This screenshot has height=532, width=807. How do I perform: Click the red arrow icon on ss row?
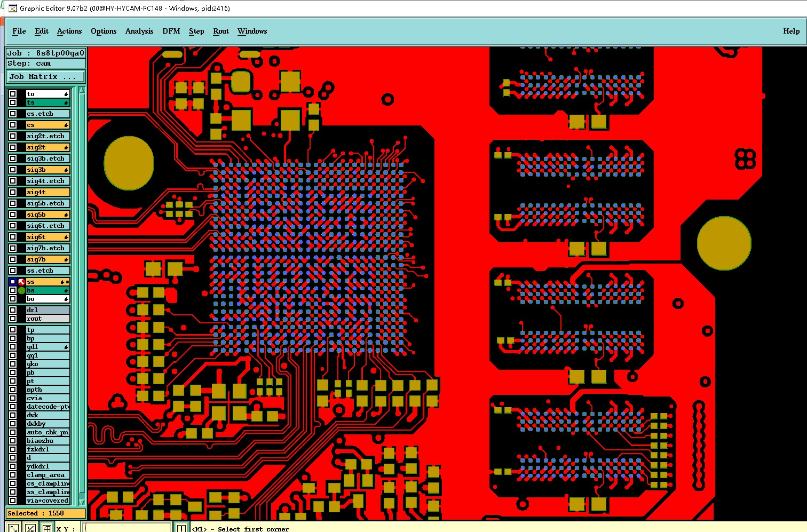point(21,282)
